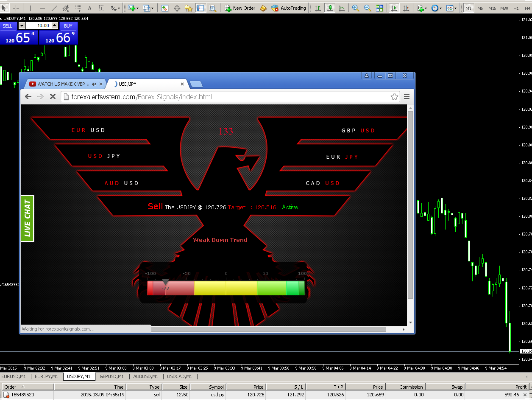Click the one-click BUY button

tap(68, 26)
